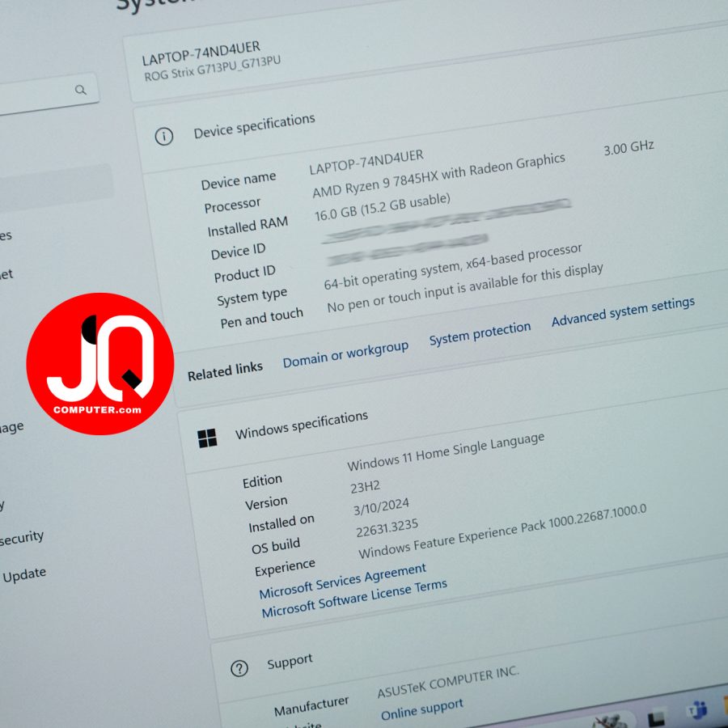Screen dimensions: 728x728
Task: Select the 3/10/2024 install date
Action: [x=381, y=506]
